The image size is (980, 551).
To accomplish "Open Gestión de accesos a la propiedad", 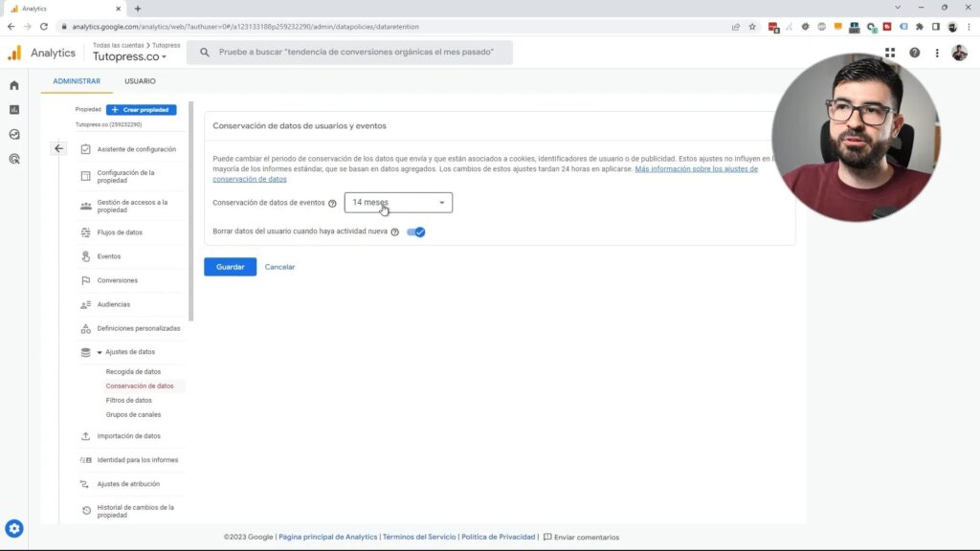I will (x=132, y=207).
